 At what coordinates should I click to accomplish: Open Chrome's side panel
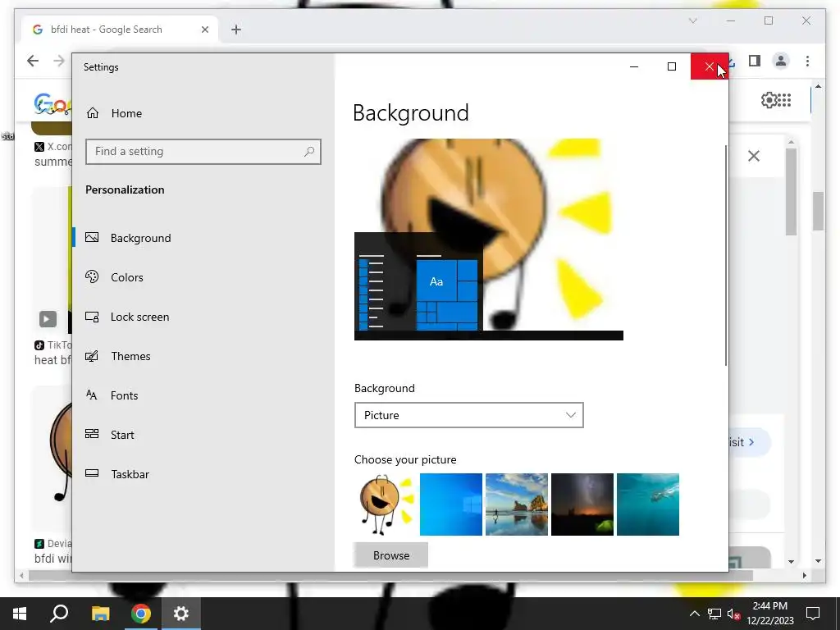[x=755, y=61]
